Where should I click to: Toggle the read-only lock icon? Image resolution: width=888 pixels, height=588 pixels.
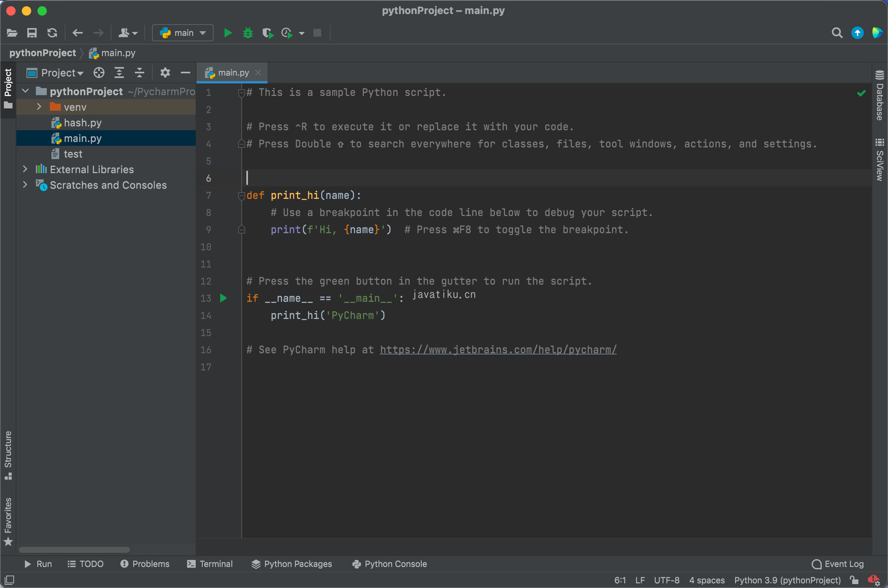tap(854, 580)
